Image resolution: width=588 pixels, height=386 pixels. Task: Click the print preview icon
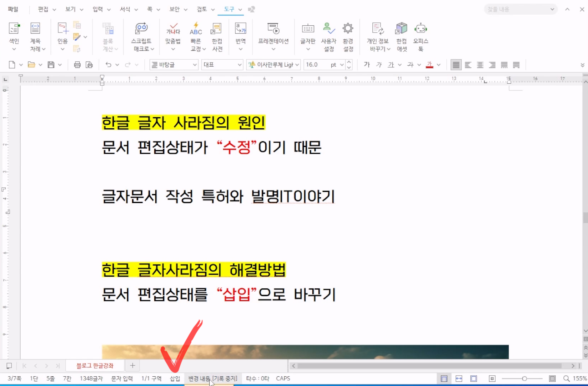[89, 65]
